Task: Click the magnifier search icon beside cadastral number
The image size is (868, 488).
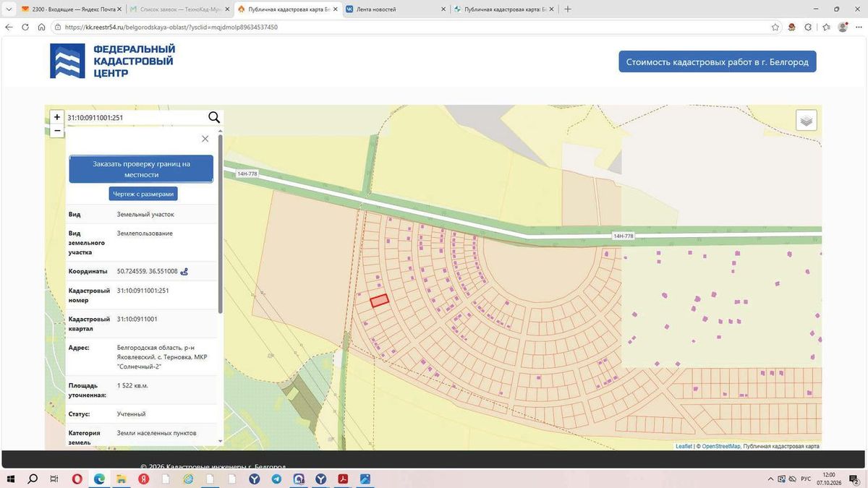Action: (x=214, y=117)
